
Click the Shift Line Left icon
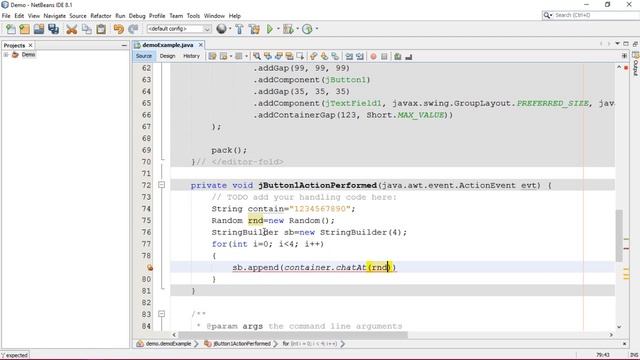(x=349, y=56)
